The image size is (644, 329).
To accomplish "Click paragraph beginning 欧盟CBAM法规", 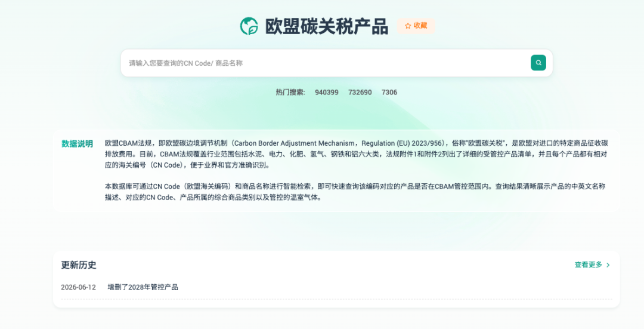I will [x=357, y=154].
